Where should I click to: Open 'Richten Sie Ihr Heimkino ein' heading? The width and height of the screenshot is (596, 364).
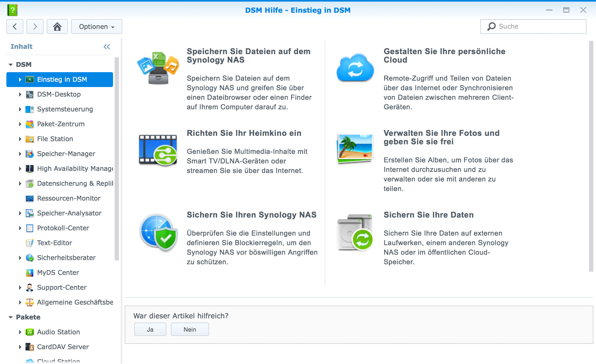point(244,133)
